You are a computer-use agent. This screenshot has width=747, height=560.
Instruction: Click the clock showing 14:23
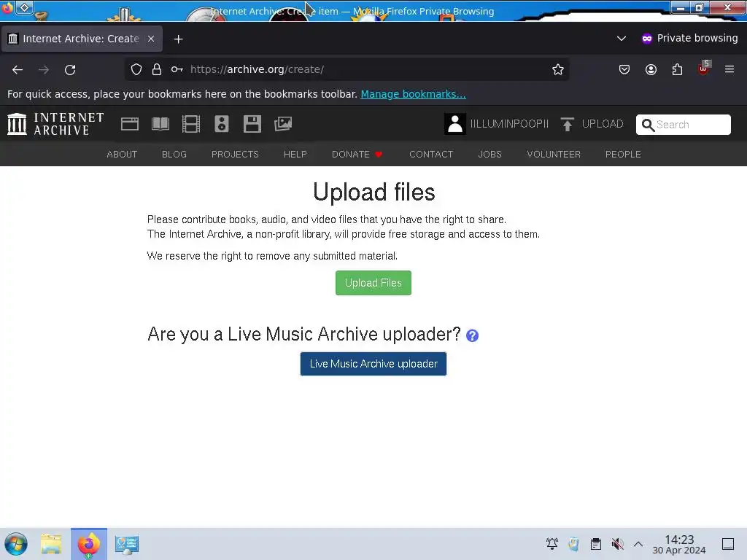pos(679,544)
